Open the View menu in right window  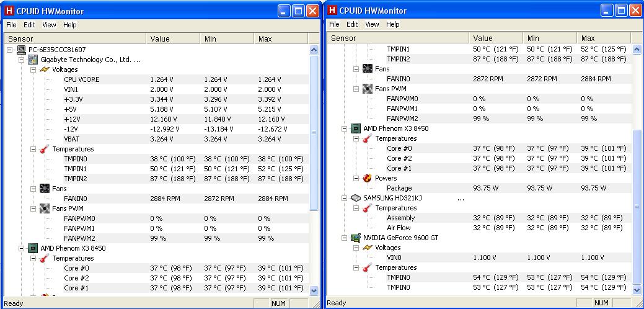[x=372, y=24]
